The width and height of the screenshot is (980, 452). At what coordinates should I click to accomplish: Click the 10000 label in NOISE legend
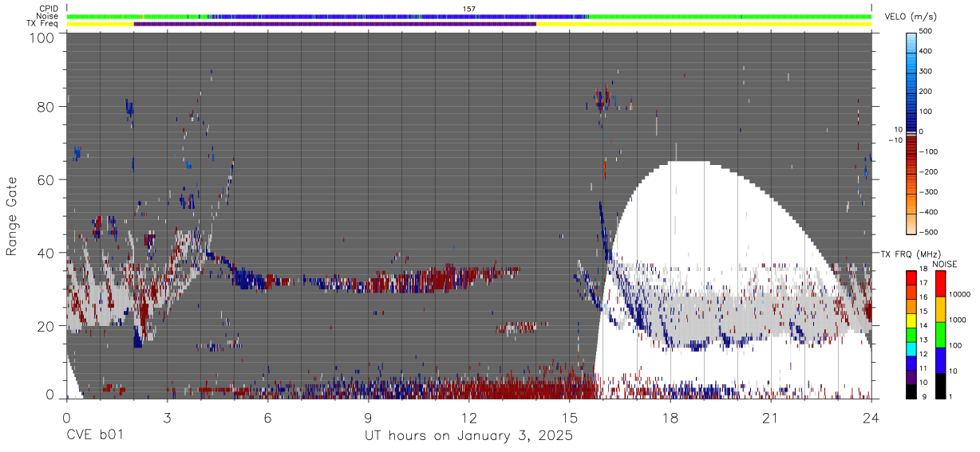coord(960,295)
